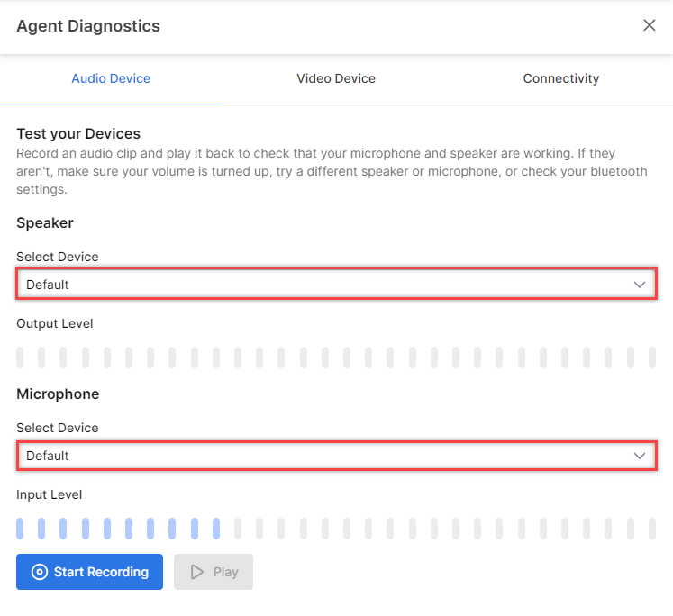Click the Microphone section heading

click(x=58, y=394)
